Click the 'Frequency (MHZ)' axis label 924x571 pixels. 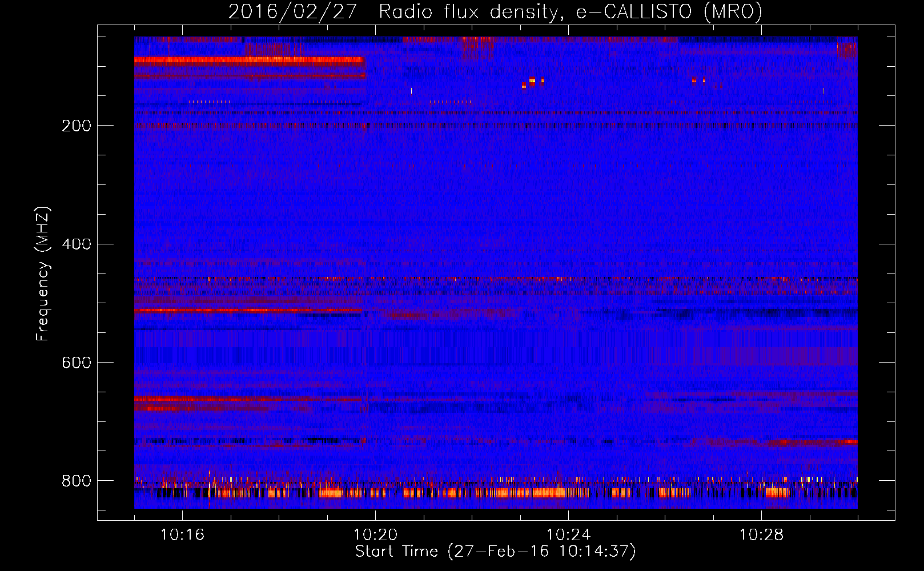(x=43, y=274)
